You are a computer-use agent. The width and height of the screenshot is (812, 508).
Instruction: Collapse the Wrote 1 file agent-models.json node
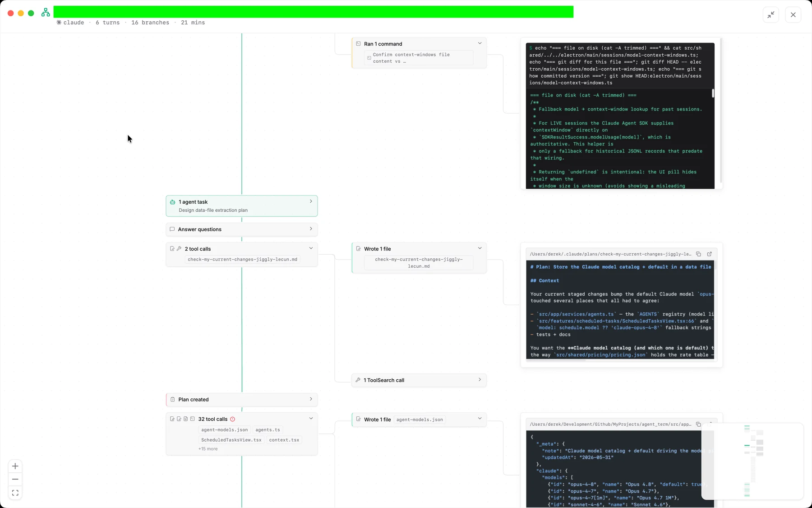click(480, 419)
